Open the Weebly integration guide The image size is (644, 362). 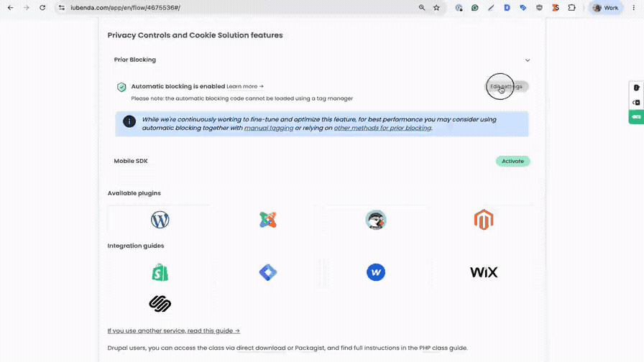(376, 272)
